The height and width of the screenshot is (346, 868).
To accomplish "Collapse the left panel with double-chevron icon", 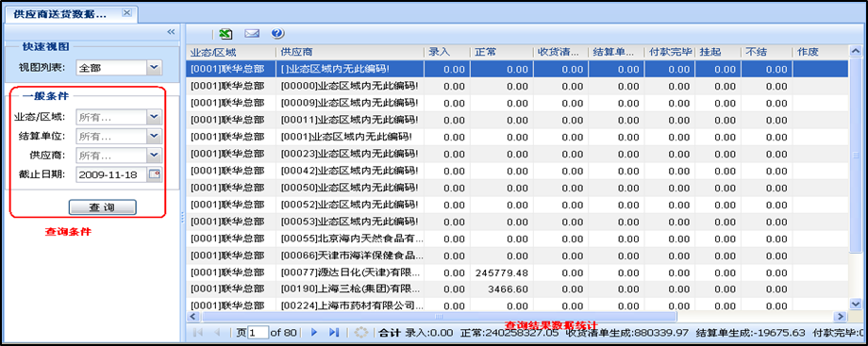I will pos(171,32).
